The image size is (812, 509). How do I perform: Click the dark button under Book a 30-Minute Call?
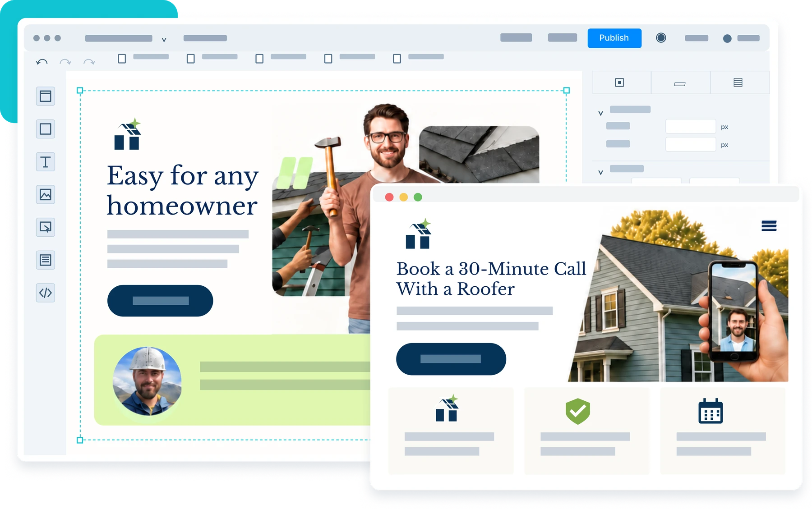click(451, 359)
